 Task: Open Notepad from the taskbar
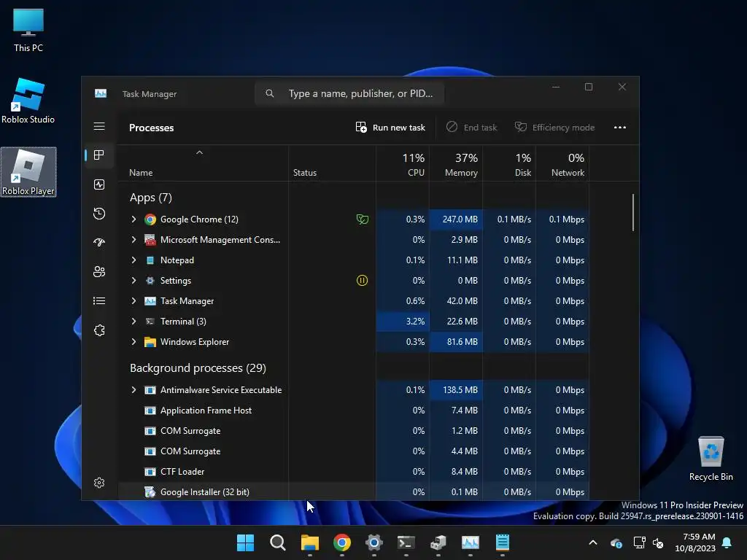pos(502,542)
